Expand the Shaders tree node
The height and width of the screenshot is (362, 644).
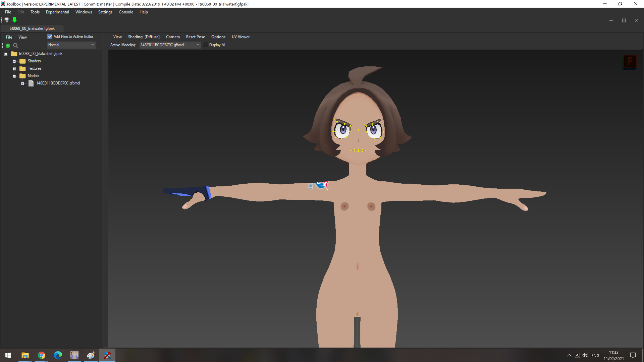[x=14, y=61]
